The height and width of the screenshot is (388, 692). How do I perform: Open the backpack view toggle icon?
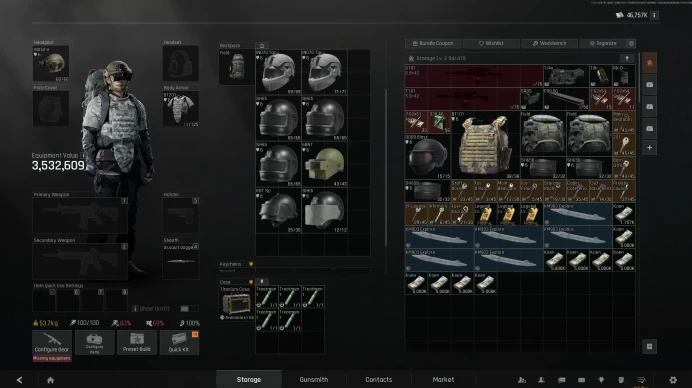(x=262, y=45)
